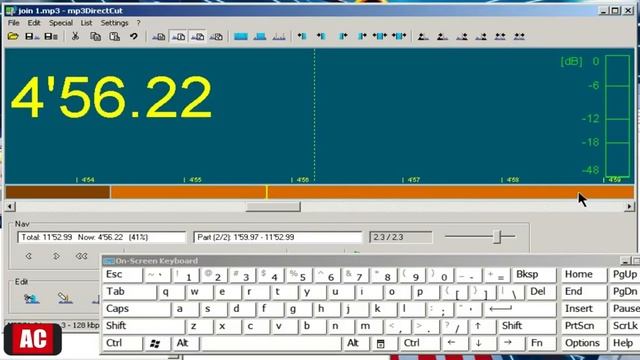Click the scrollbar right arrow button

pos(629,207)
